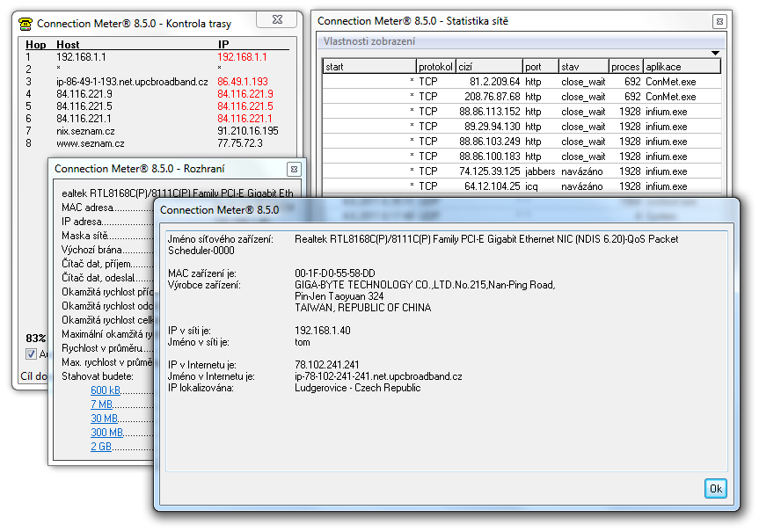Sort by the aplikace column header
759x532 pixels.
pos(682,66)
